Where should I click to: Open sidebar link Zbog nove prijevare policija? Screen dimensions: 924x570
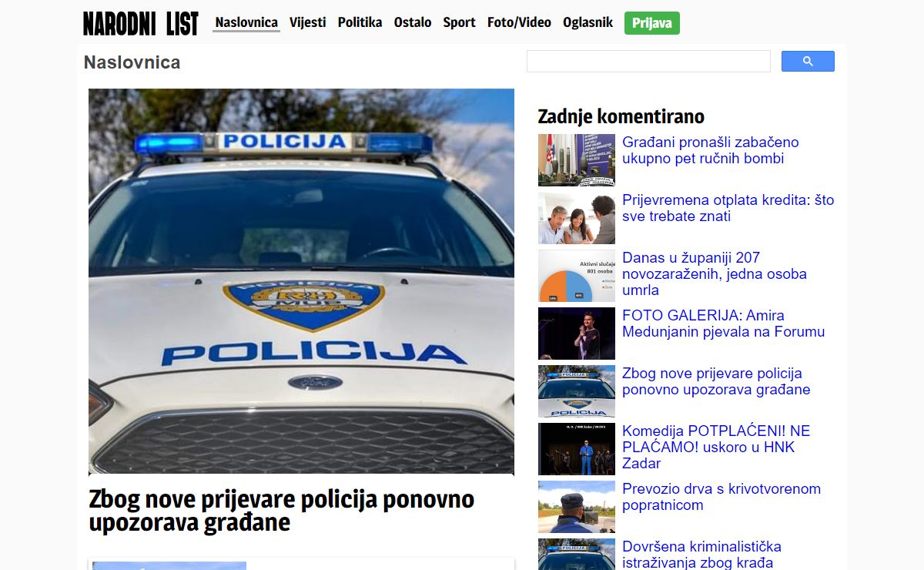point(716,381)
